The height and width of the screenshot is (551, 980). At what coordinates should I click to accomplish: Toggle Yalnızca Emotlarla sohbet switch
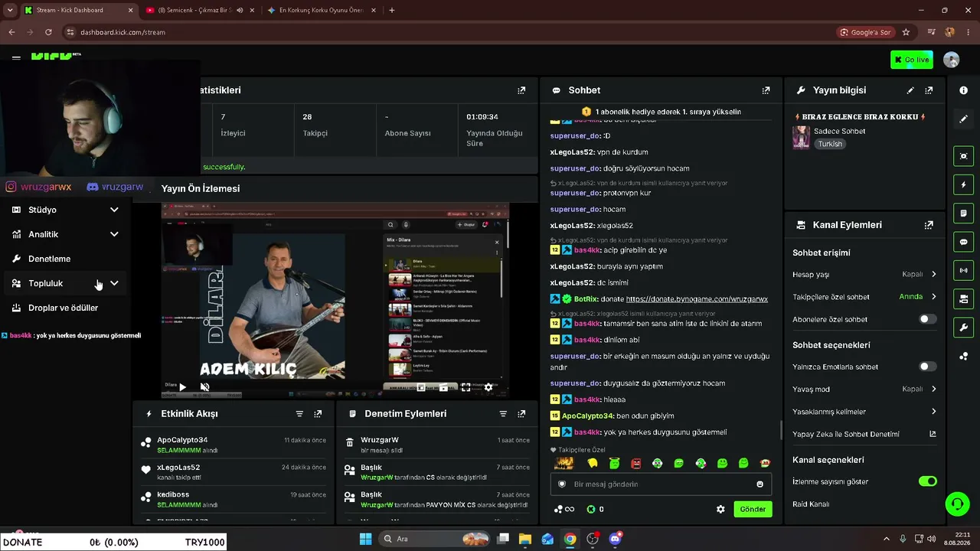[x=927, y=367]
